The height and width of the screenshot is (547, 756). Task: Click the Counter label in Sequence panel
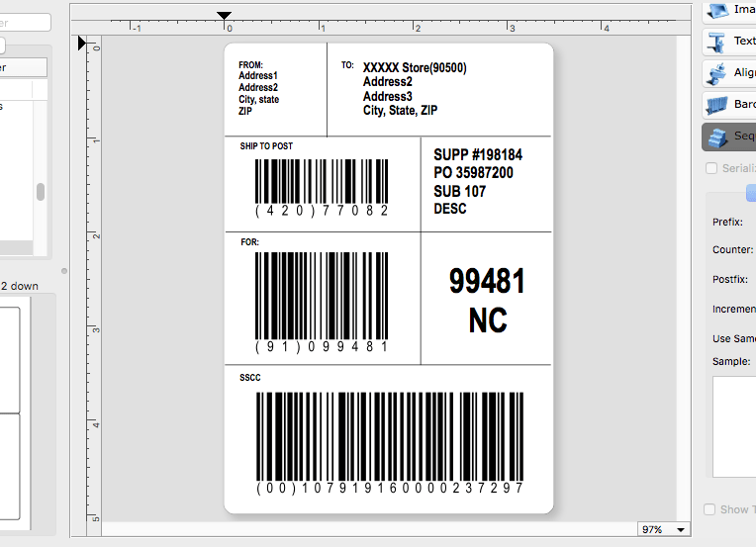tap(733, 249)
